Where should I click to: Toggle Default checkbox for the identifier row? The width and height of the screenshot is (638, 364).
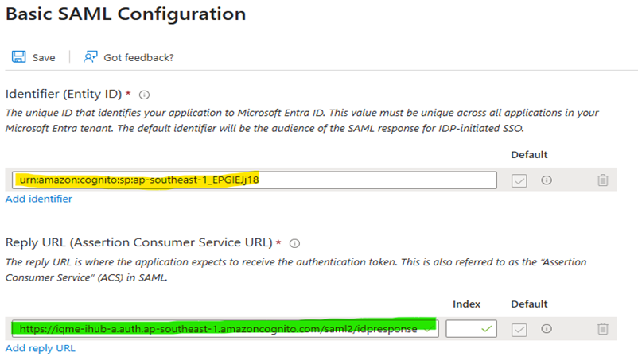[519, 180]
